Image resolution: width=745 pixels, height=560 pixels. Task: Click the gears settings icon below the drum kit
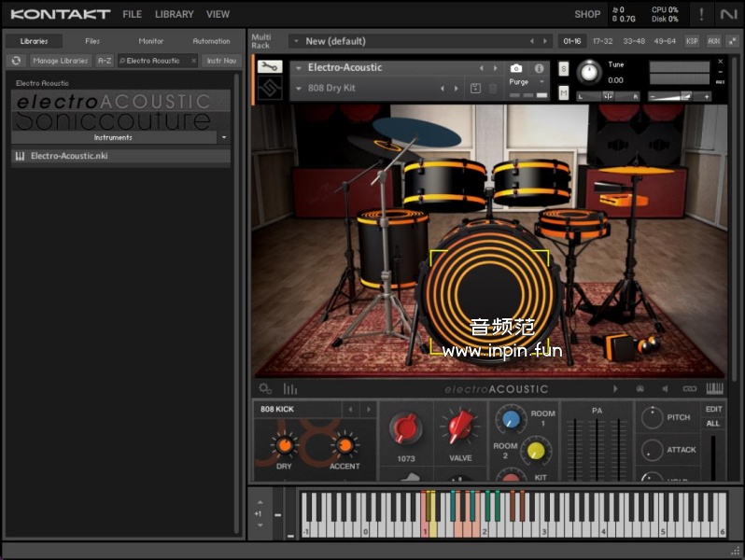(x=266, y=389)
